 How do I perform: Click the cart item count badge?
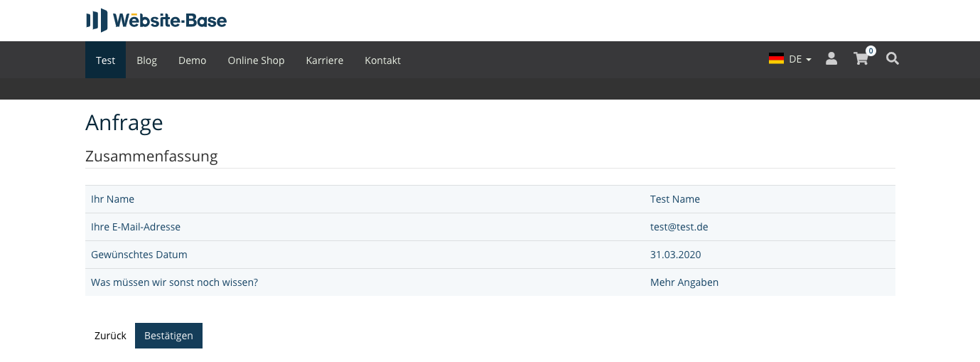(871, 50)
